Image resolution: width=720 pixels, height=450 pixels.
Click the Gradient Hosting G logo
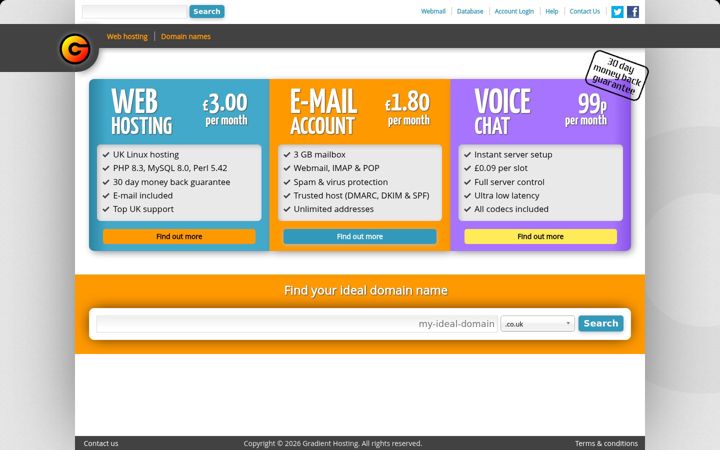[75, 49]
